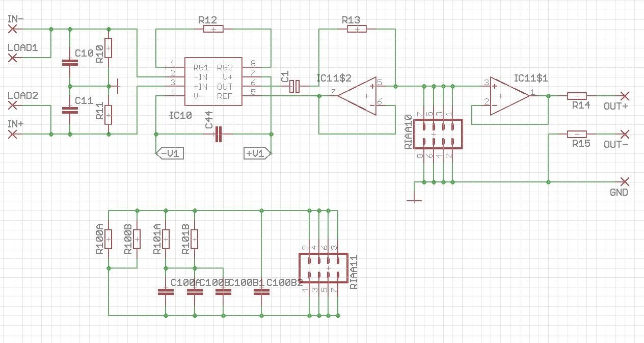Select op-amp IC11$2 triangle

click(357, 96)
